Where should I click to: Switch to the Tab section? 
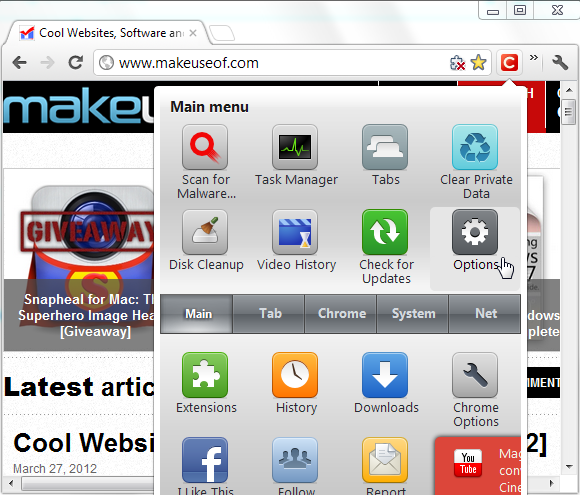click(269, 314)
